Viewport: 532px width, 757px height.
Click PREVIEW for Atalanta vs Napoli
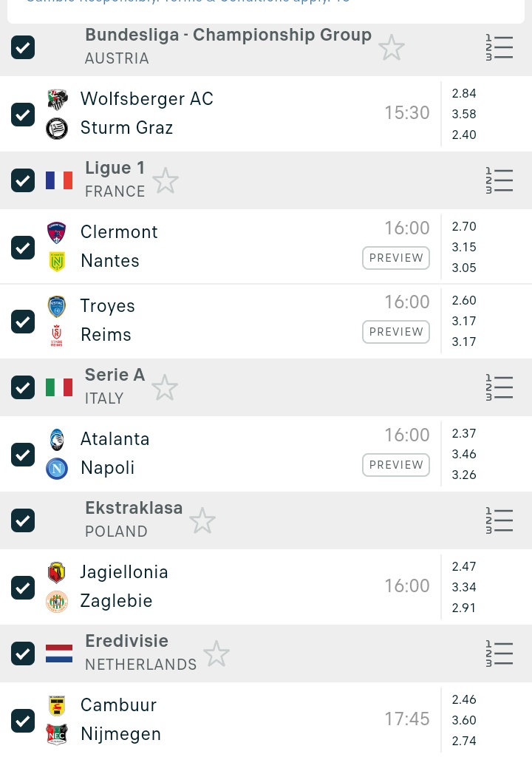(x=396, y=465)
